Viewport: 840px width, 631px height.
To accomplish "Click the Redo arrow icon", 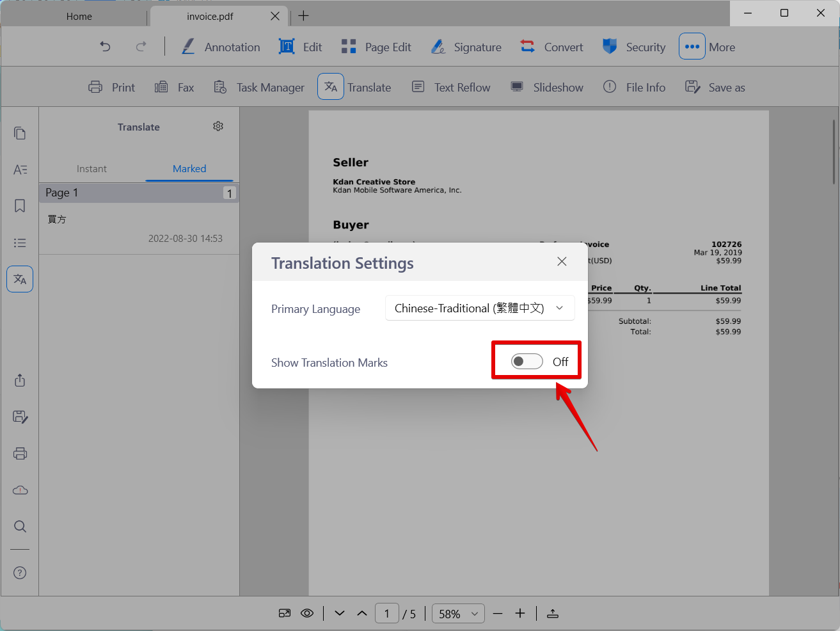I will [141, 47].
